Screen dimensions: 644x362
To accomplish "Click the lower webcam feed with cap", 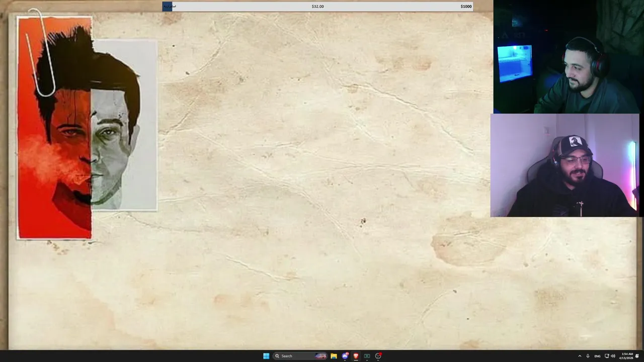I will coord(565,165).
